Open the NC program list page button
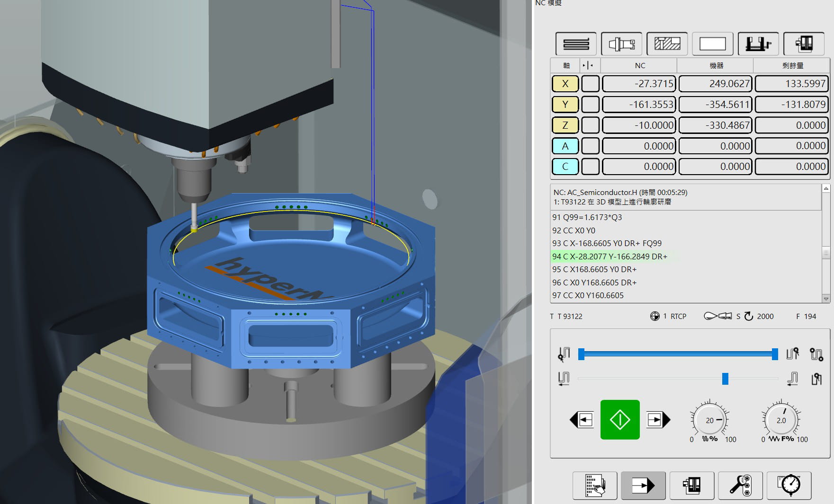834x504 pixels. pos(595,485)
